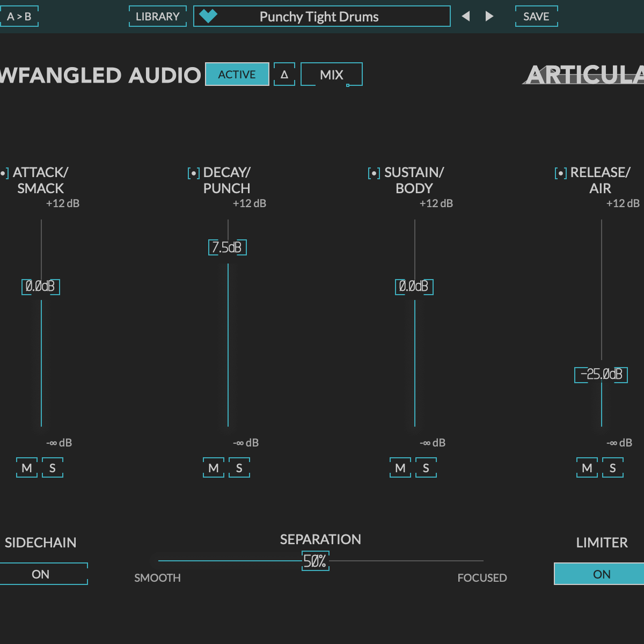Solo the RELEASE/AIR band
This screenshot has width=644, height=644.
(x=612, y=468)
